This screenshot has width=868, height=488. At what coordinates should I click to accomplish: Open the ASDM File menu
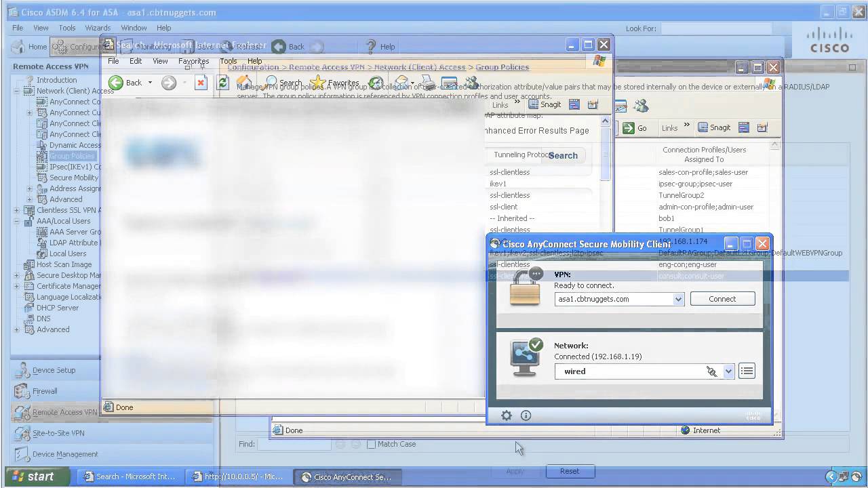pyautogui.click(x=18, y=28)
